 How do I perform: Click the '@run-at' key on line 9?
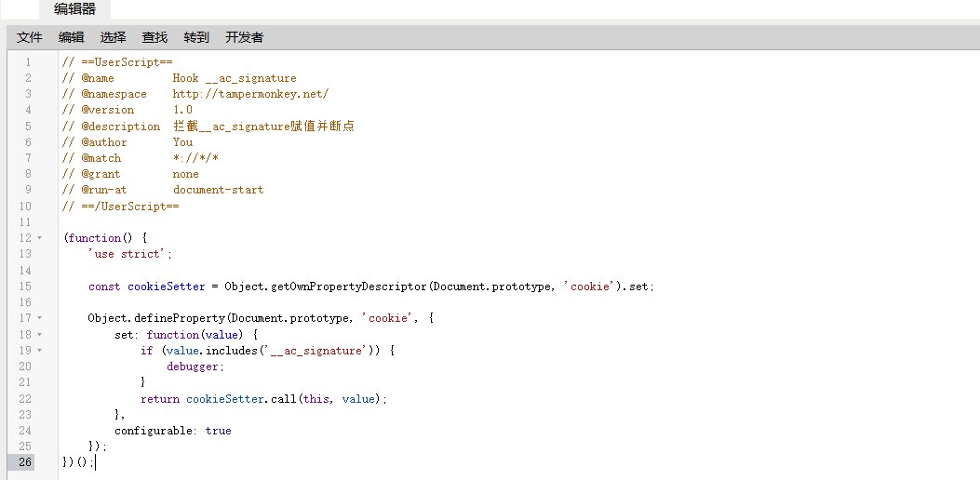coord(103,190)
